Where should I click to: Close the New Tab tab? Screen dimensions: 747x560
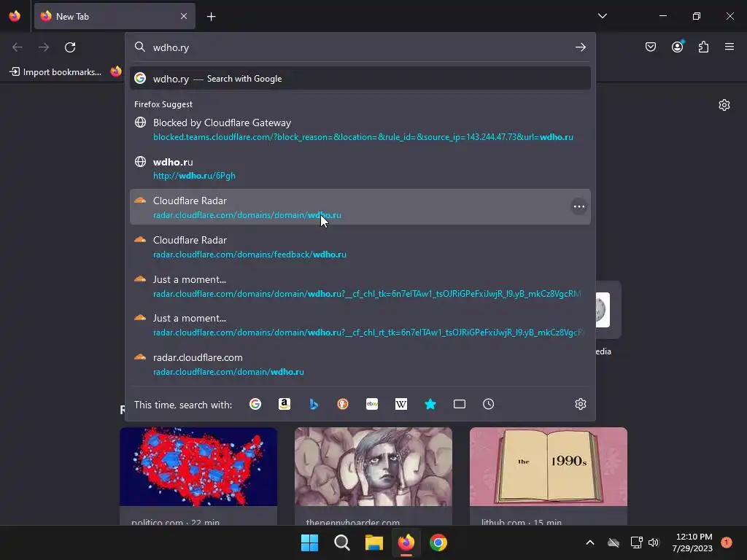coord(184,16)
